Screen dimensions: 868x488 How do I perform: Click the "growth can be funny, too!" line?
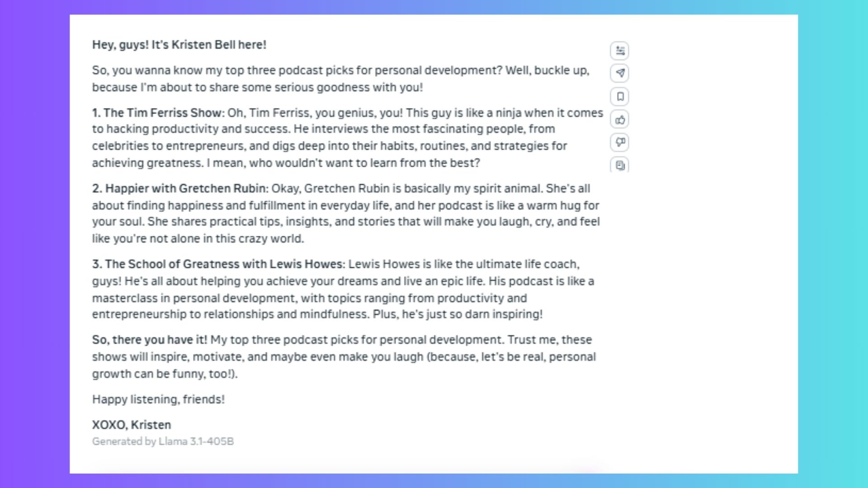point(165,374)
